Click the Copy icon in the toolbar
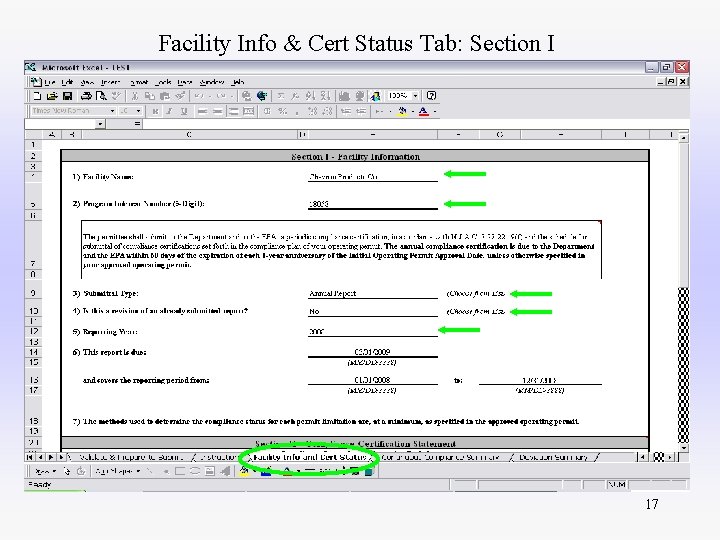Image resolution: width=720 pixels, height=540 pixels. coord(150,96)
